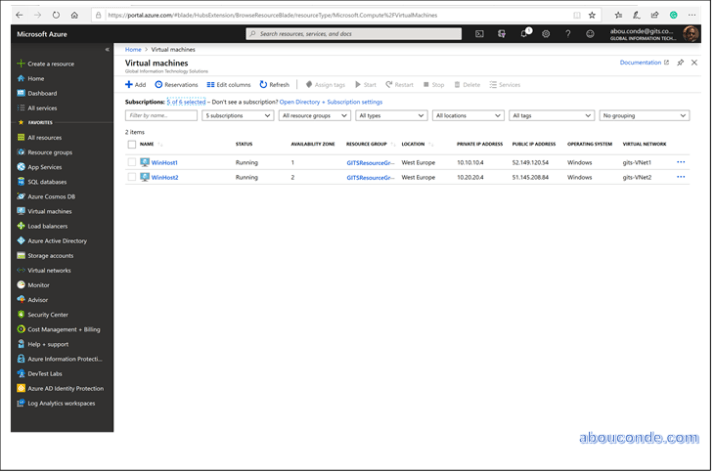Screen dimensions: 714x472
Task: Select Storage accounts in sidebar menu
Action: 50,255
